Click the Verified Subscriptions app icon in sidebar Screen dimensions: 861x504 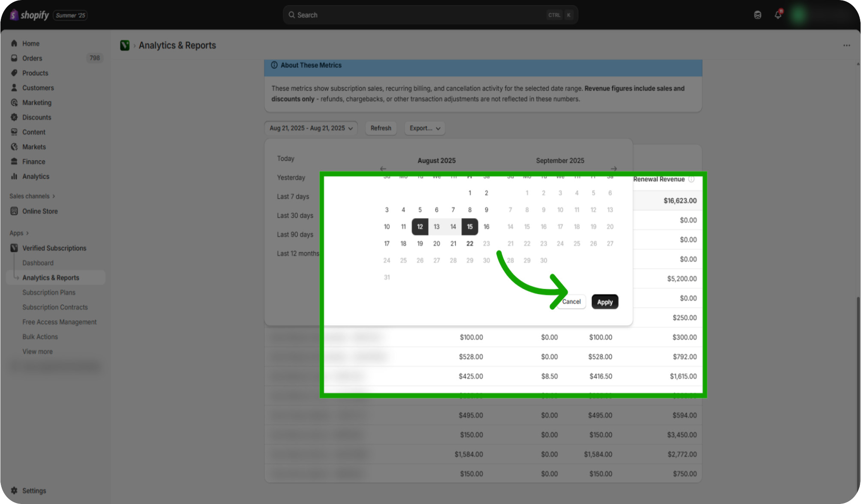(14, 248)
